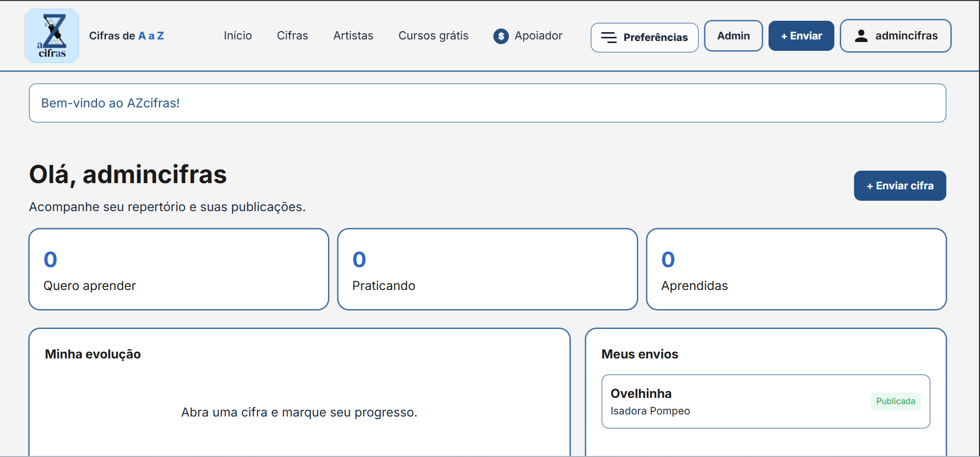Click the + Enviar cifra button
The width and height of the screenshot is (980, 457).
(900, 186)
